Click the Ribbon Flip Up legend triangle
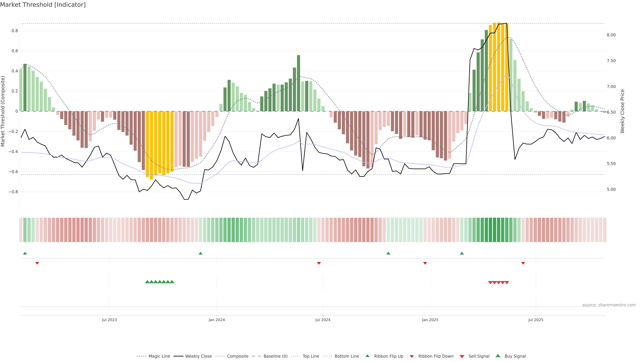 (367, 356)
